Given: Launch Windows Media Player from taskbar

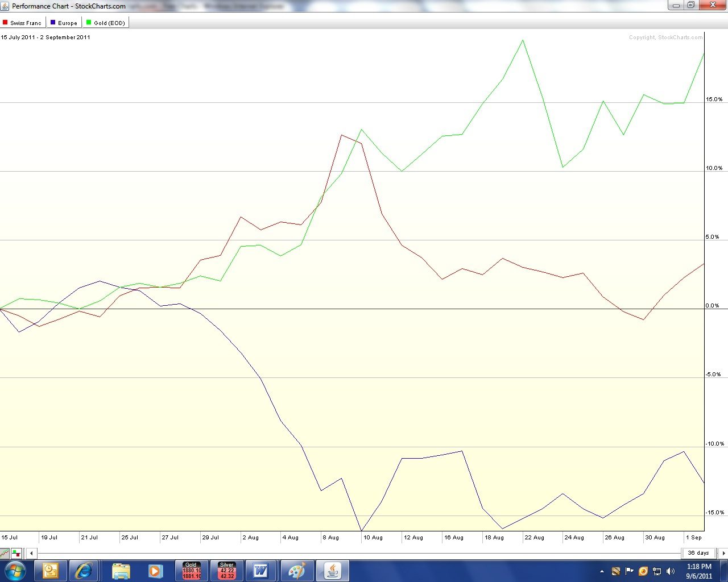Looking at the screenshot, I should pyautogui.click(x=155, y=571).
